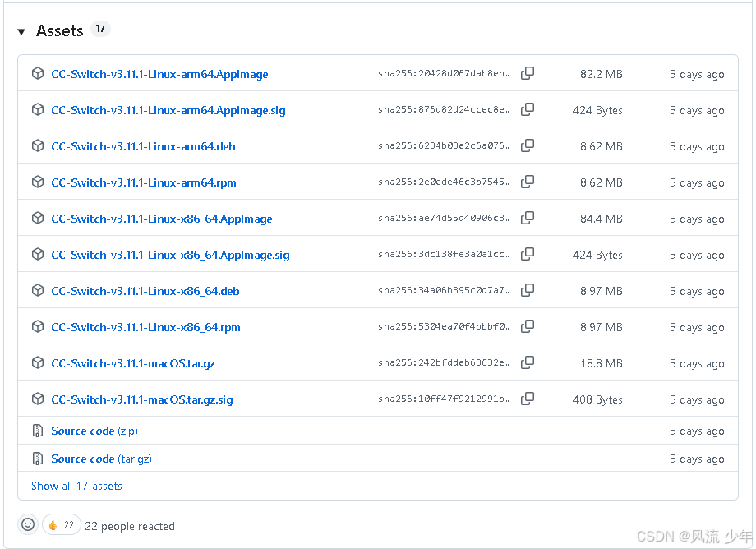This screenshot has height=549, width=756.
Task: Click the 408 Bytes file size
Action: tap(597, 399)
